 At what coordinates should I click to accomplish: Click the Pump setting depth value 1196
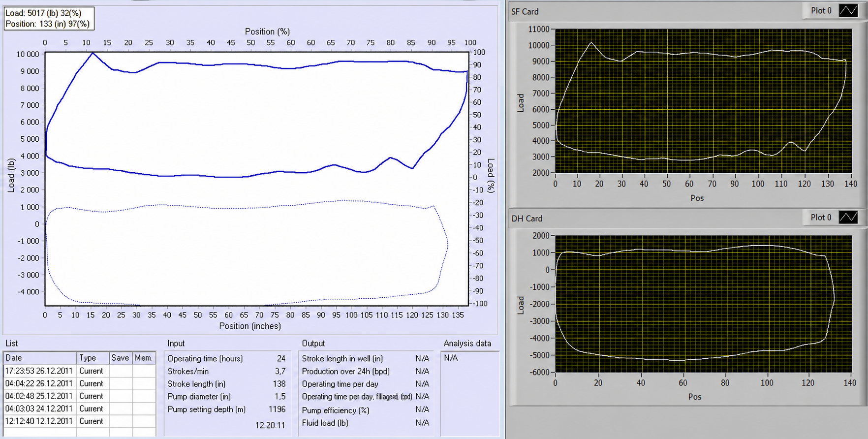coord(277,409)
